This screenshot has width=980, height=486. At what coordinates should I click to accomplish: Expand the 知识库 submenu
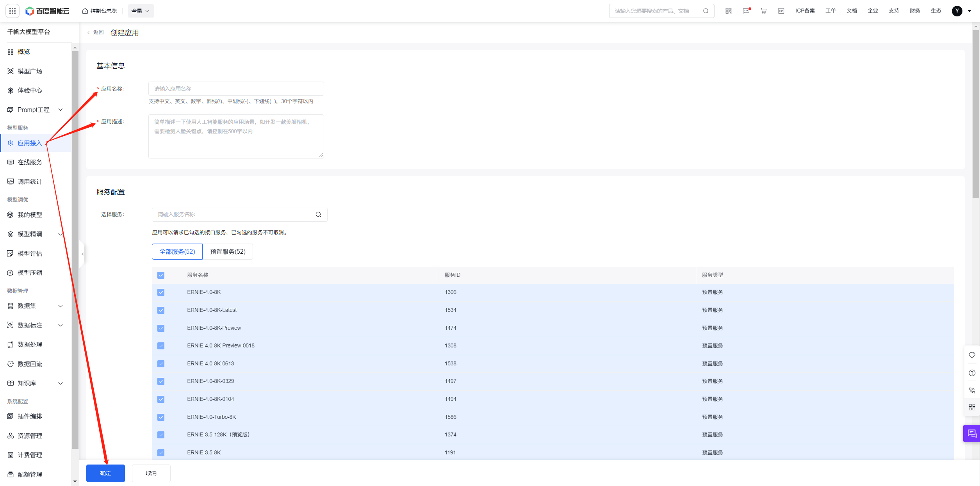pos(61,383)
